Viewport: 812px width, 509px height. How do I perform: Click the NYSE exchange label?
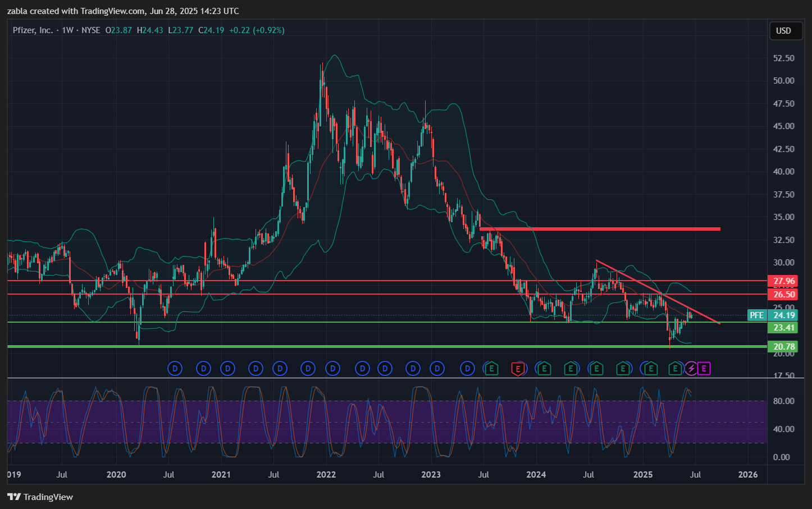click(x=91, y=30)
